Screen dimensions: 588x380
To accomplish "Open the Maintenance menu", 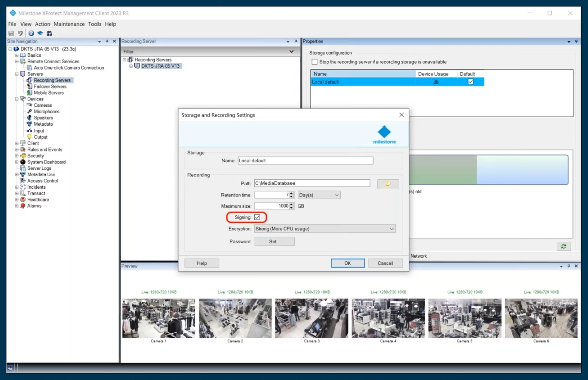I will pos(69,24).
